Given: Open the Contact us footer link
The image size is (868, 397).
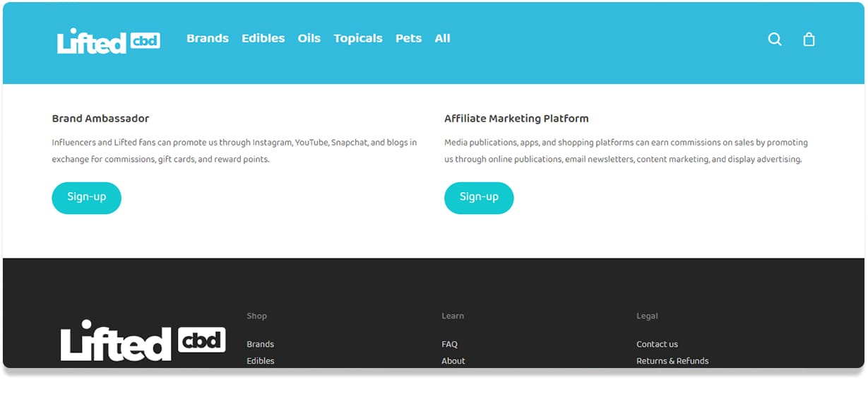Looking at the screenshot, I should pyautogui.click(x=657, y=344).
